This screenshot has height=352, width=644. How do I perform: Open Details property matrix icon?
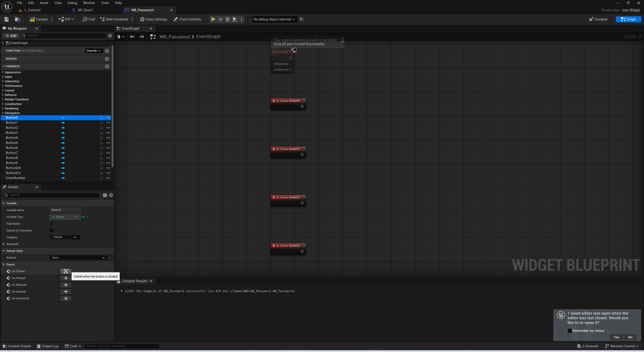tap(105, 195)
